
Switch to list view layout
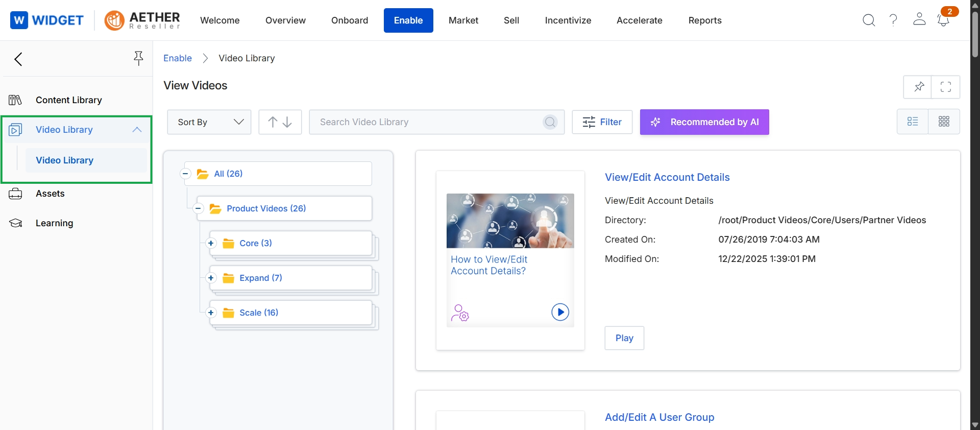(913, 122)
